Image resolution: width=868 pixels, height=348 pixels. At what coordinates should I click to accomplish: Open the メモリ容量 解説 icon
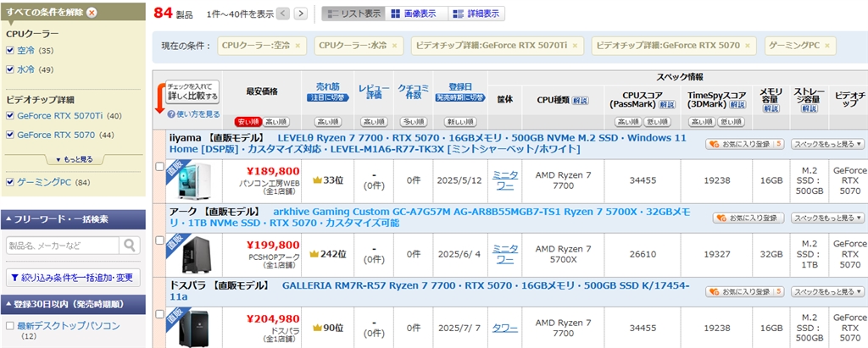click(771, 109)
